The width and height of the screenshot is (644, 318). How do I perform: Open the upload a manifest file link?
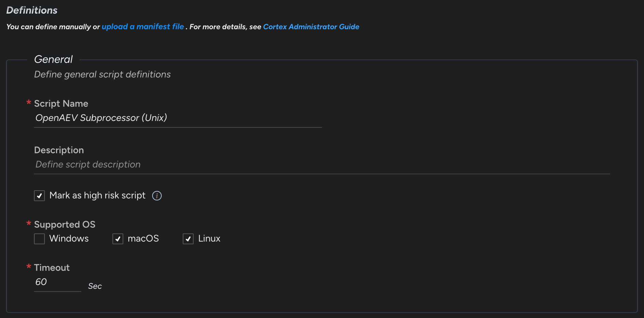[x=143, y=26]
